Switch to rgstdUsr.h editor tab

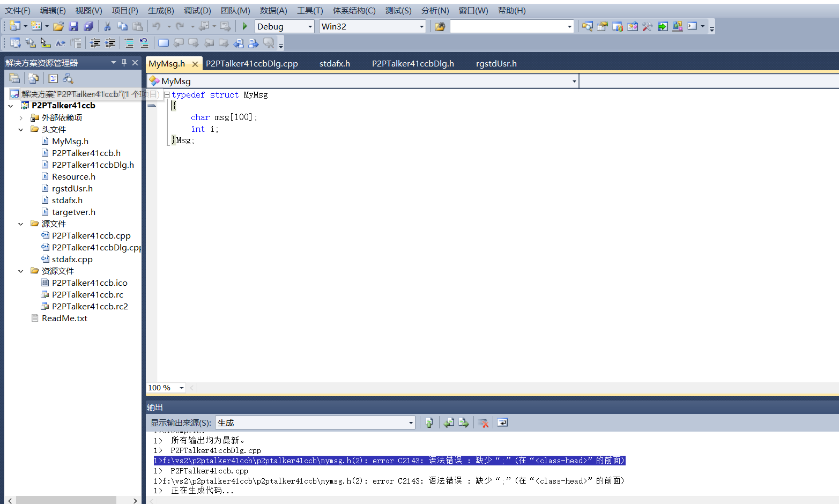[x=496, y=64]
